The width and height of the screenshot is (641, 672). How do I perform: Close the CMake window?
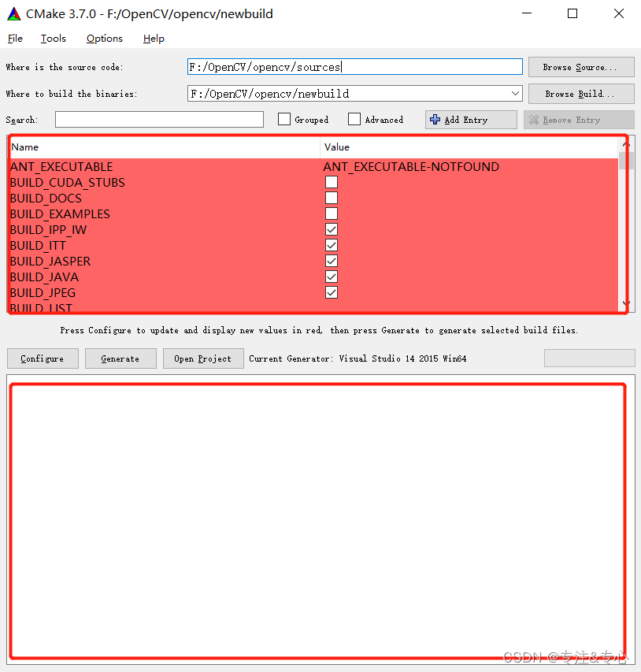(x=619, y=13)
